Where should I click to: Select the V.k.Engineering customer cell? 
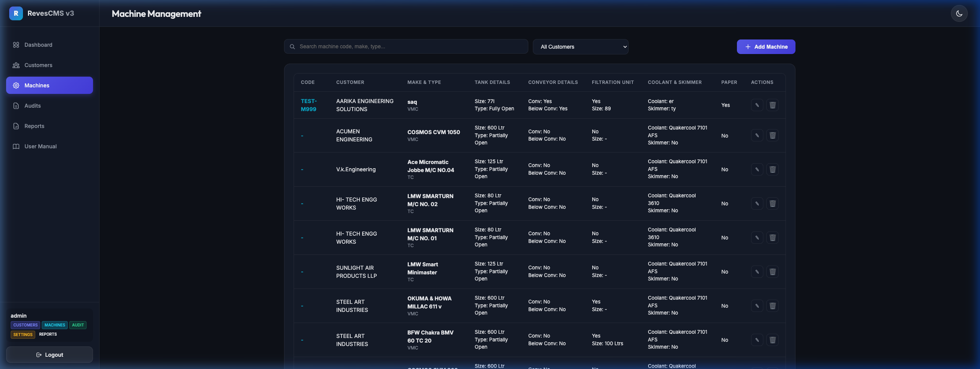coord(356,169)
